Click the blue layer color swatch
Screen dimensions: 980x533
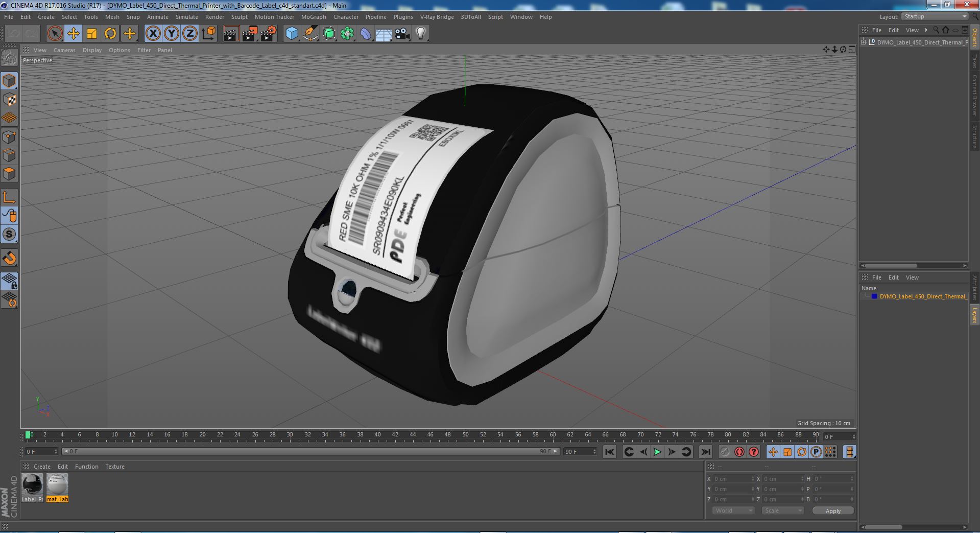[874, 296]
